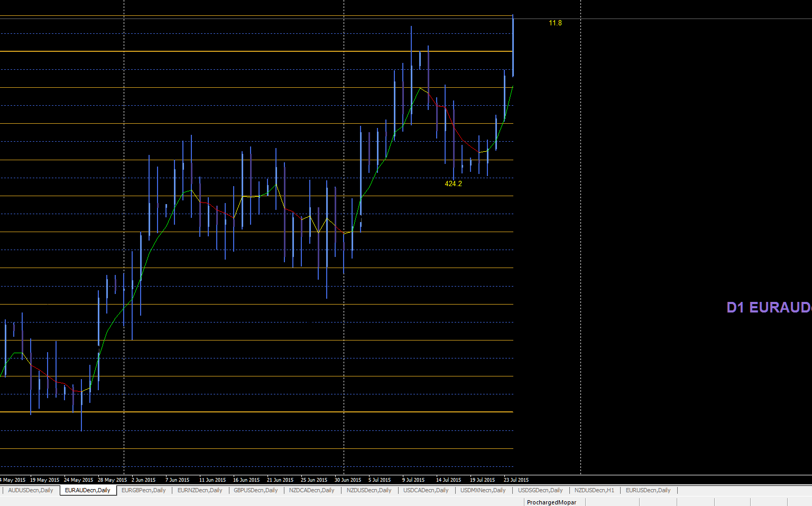This screenshot has width=812, height=506.
Task: Select the USDMXNecn,Daily chart tab
Action: [483, 490]
